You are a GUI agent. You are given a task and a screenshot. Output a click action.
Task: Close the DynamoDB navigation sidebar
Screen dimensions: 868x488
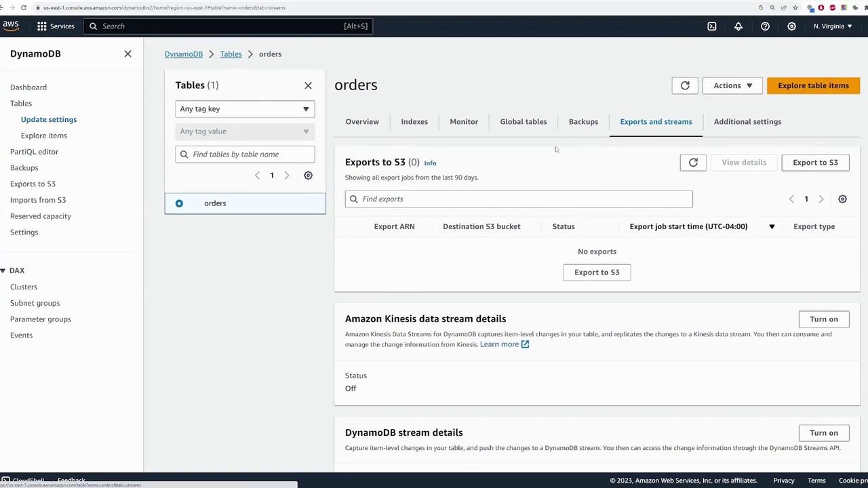(x=127, y=54)
